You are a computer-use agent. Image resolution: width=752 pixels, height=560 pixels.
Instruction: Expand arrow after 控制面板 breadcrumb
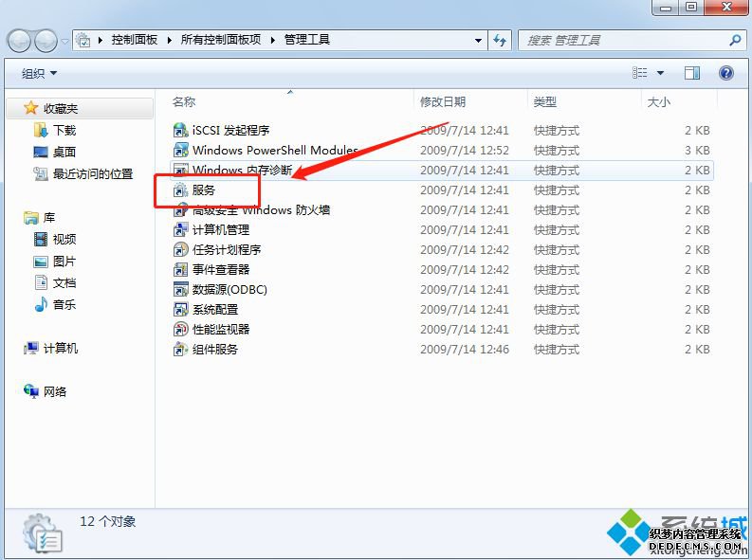pos(170,40)
